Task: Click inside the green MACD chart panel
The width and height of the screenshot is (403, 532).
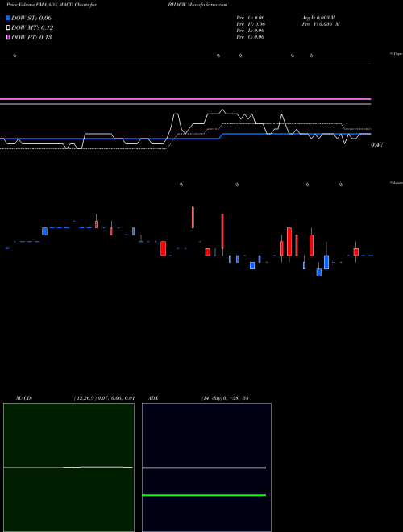Action: [x=69, y=468]
